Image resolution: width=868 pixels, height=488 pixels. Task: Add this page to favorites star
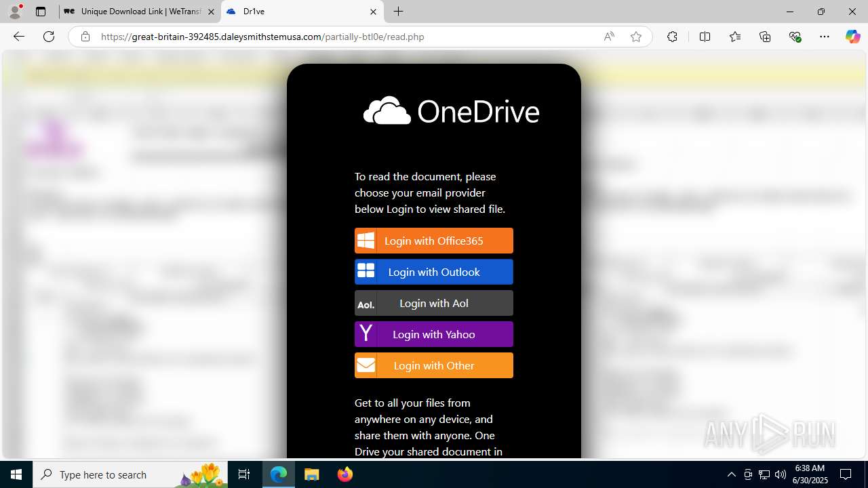tap(636, 37)
